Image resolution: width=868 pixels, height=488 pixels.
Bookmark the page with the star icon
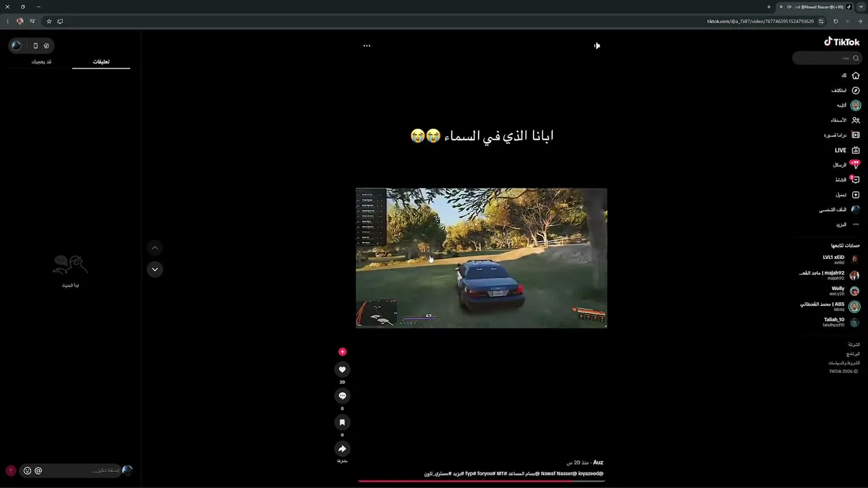(x=49, y=21)
